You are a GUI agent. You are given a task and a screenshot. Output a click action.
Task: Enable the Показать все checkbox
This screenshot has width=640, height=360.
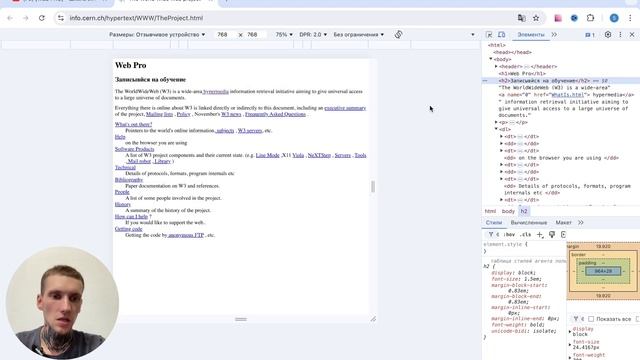[591, 319]
